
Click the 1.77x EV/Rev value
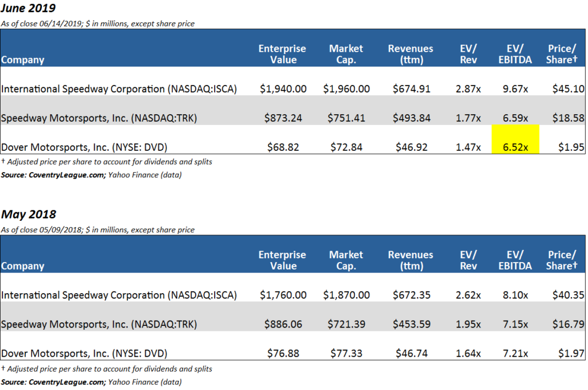tap(469, 118)
